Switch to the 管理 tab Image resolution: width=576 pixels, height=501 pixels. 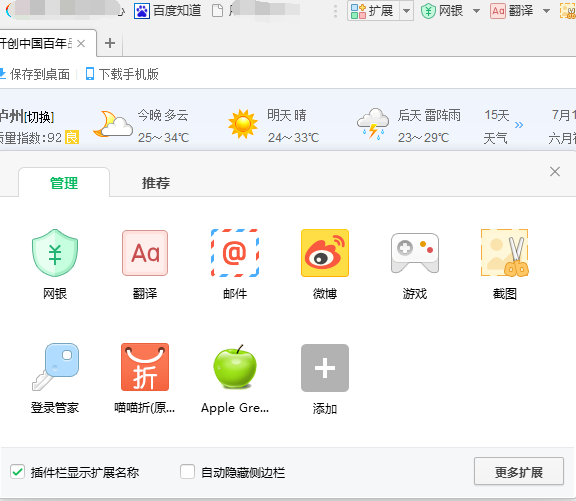(x=64, y=183)
